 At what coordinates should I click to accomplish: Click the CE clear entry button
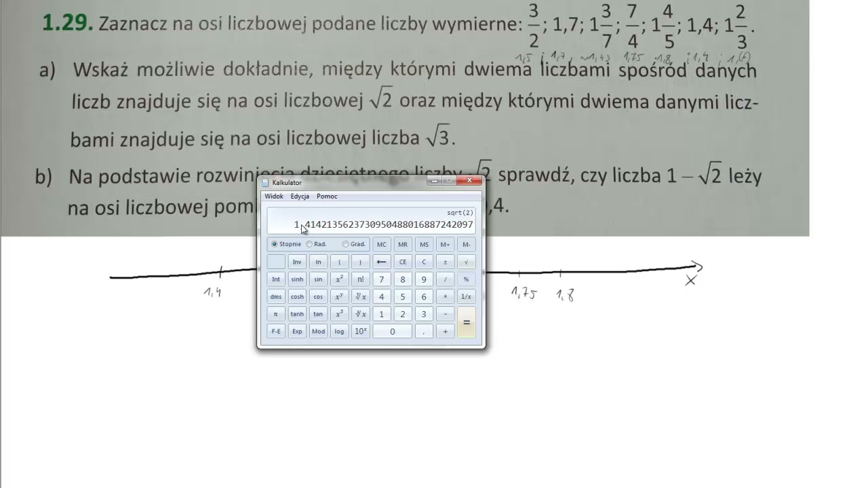pyautogui.click(x=403, y=262)
